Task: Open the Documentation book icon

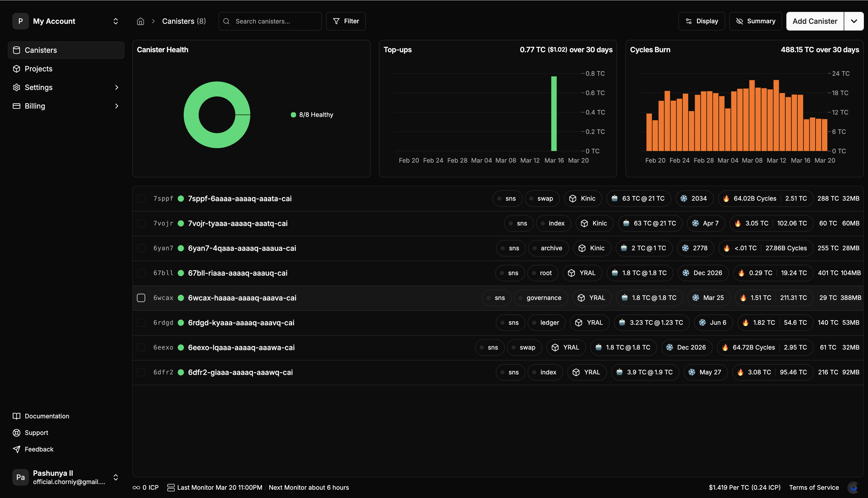Action: [x=17, y=416]
